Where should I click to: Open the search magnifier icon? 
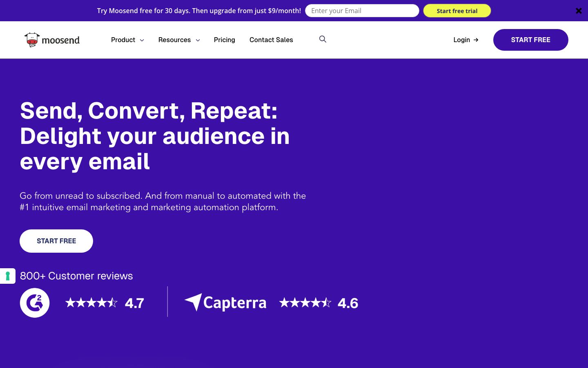tap(323, 39)
